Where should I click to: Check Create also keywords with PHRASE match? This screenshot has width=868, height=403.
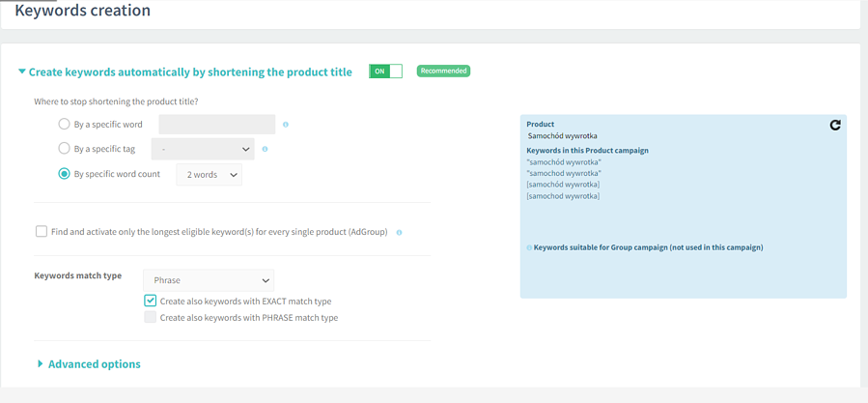(151, 317)
